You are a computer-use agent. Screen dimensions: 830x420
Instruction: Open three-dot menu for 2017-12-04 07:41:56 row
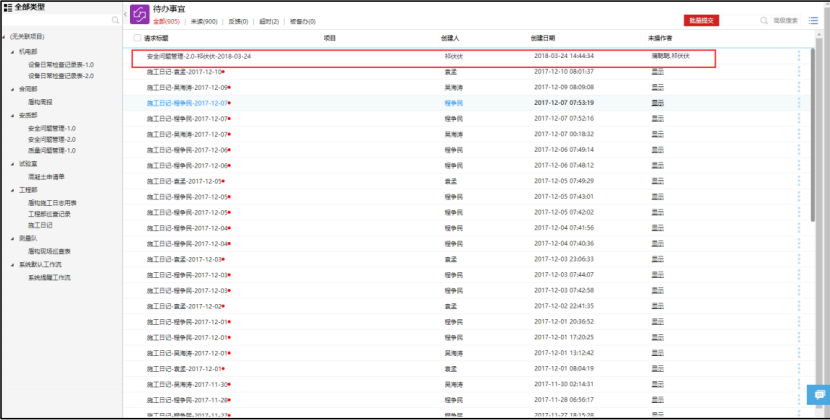[x=799, y=228]
